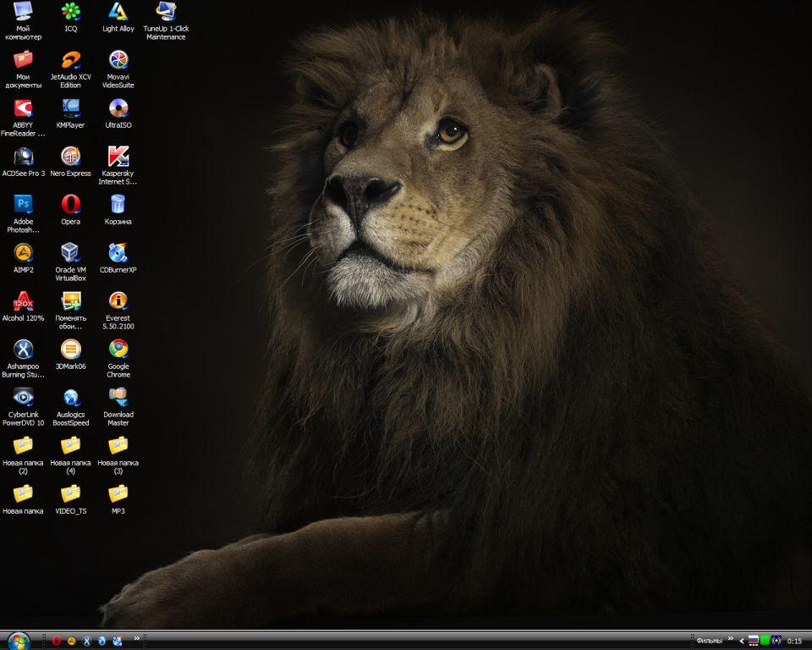Screen dimensions: 812x650
Task: Select the UltraISO desktop icon
Action: tap(118, 108)
